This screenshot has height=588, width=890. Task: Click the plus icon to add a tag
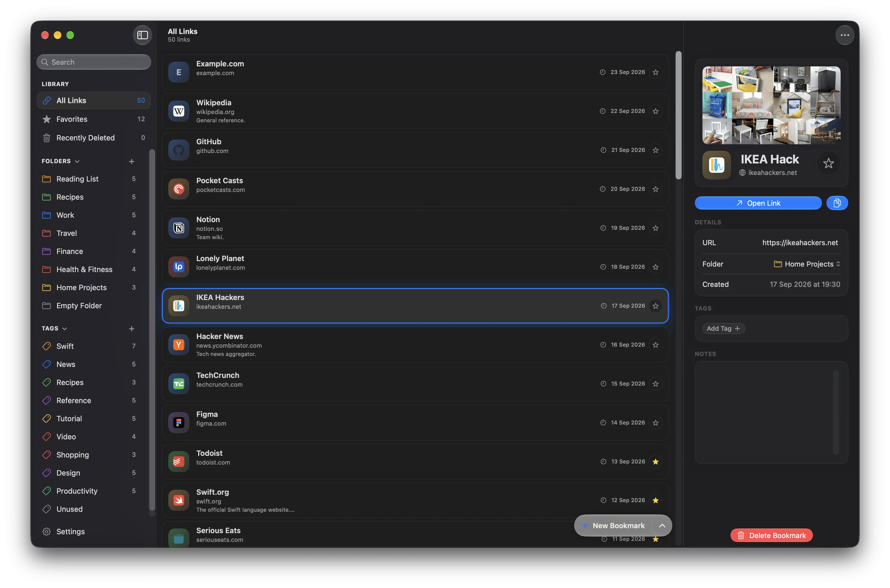[x=132, y=329]
